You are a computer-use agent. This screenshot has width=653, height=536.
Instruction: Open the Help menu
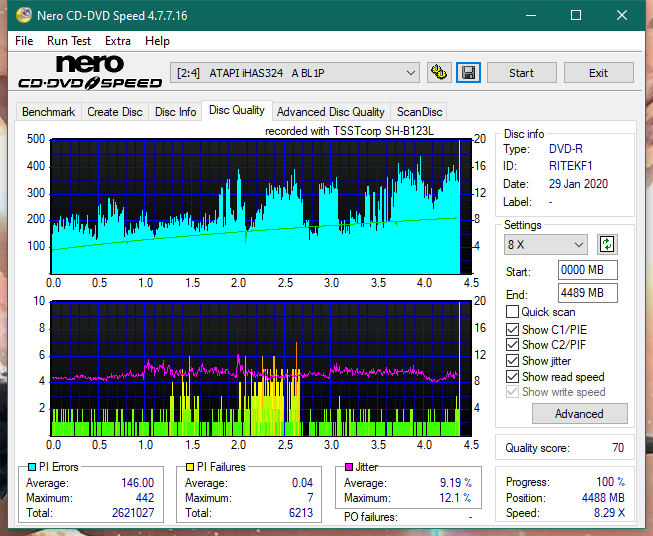[x=157, y=41]
